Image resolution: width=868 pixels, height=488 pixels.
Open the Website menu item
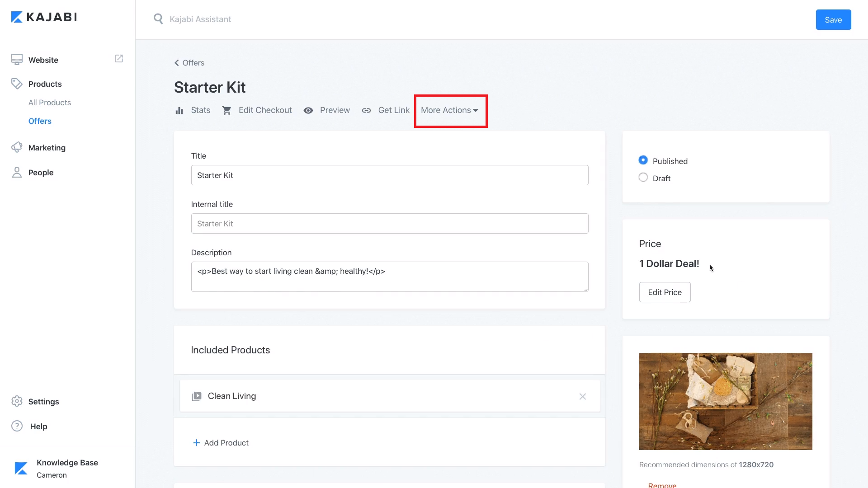43,60
